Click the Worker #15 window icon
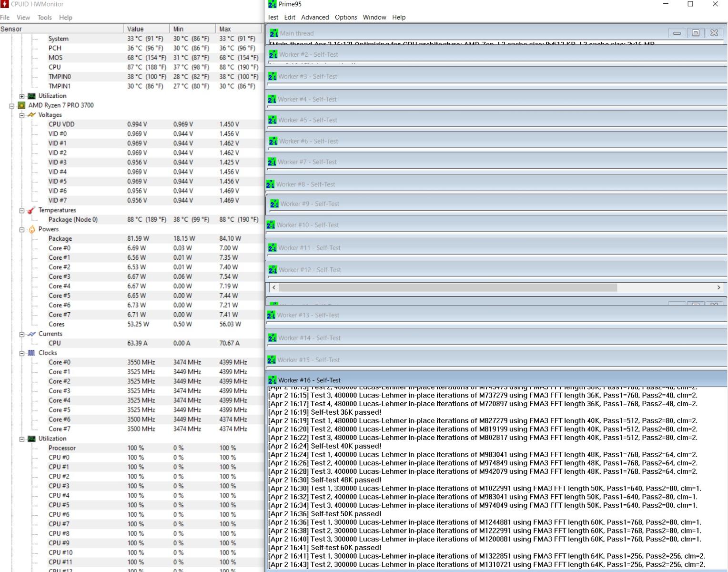 [272, 360]
